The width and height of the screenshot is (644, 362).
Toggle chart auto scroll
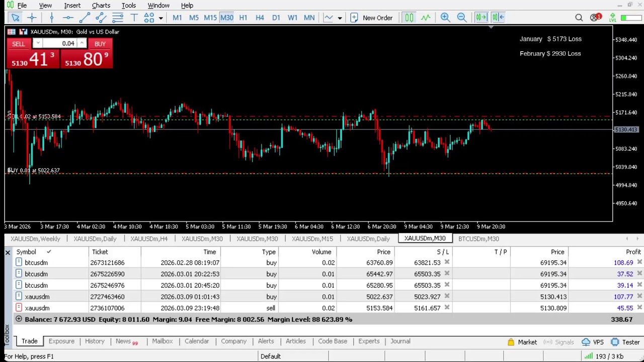coord(481,18)
